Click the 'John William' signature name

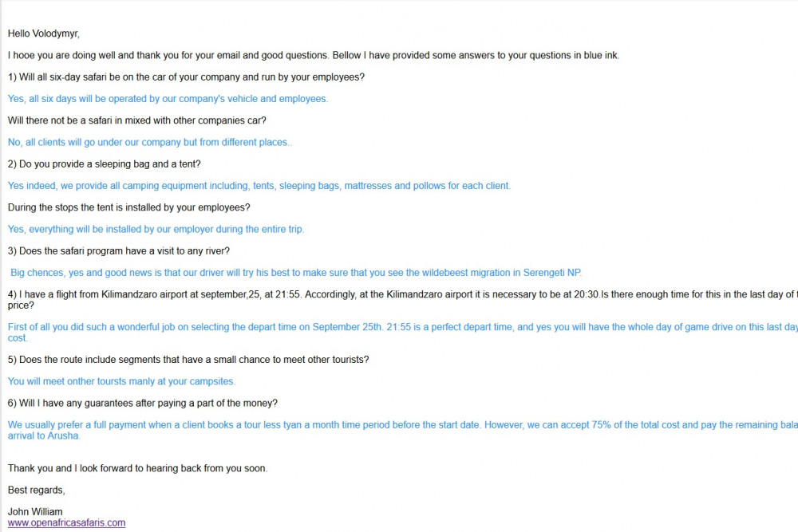tap(35, 511)
